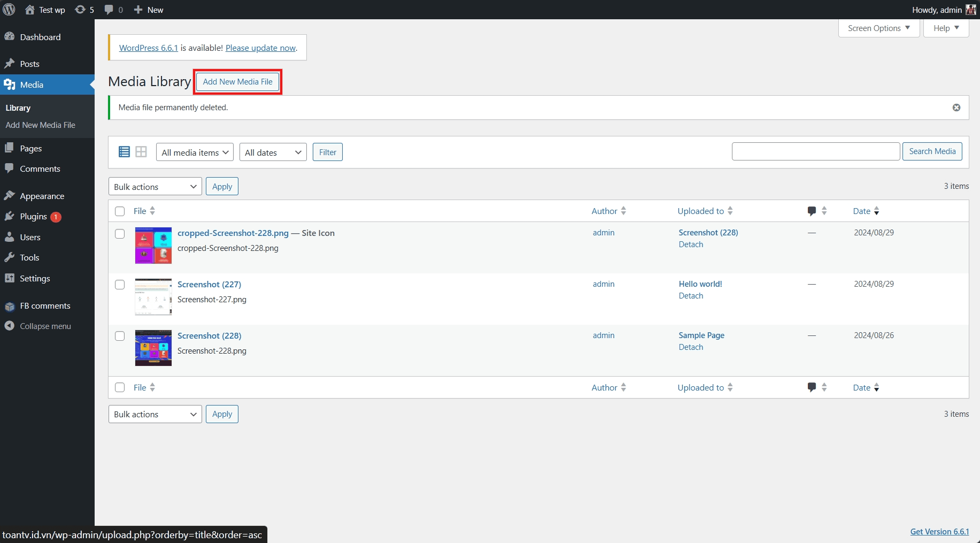Click the comments column bubble icon
The image size is (980, 543).
coord(812,211)
